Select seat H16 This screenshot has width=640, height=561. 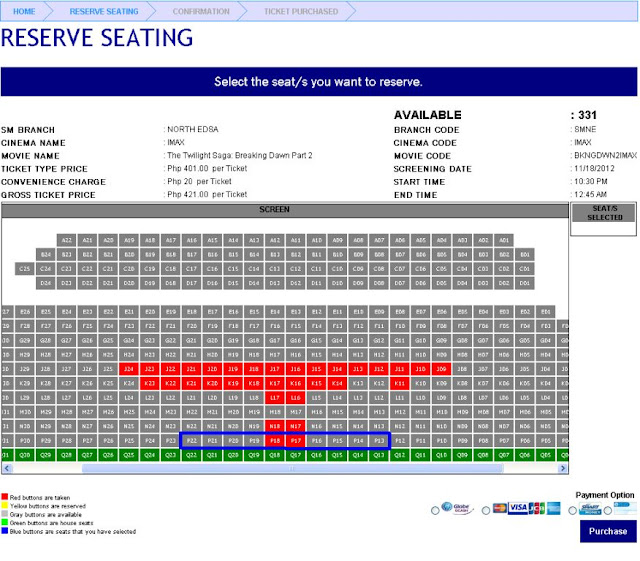click(x=296, y=354)
